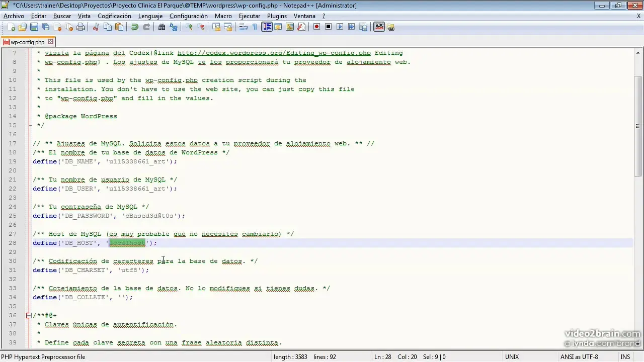Image resolution: width=644 pixels, height=362 pixels.
Task: Toggle the ABC spell-check toolbar button
Action: 379,27
